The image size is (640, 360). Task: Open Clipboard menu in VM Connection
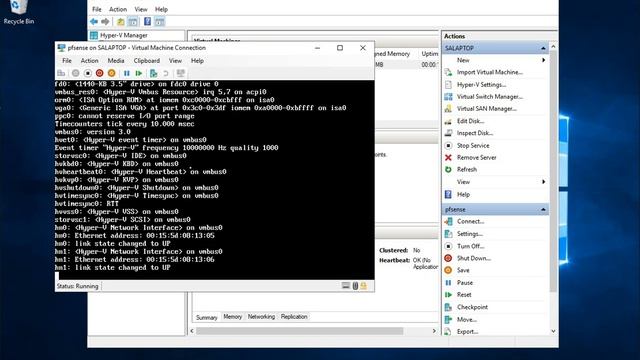[x=147, y=61]
